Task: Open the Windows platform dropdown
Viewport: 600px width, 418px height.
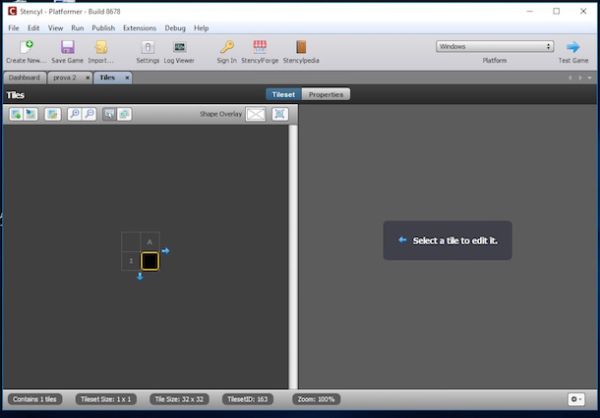Action: tap(495, 46)
